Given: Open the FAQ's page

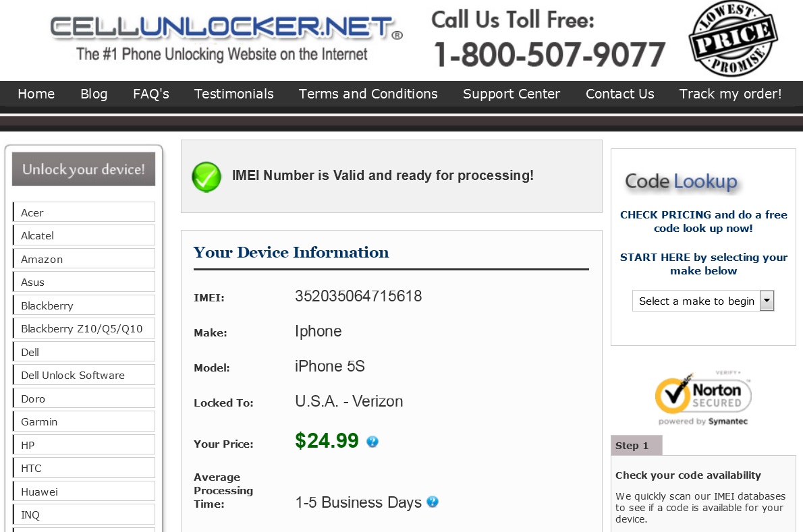Looking at the screenshot, I should tap(151, 94).
